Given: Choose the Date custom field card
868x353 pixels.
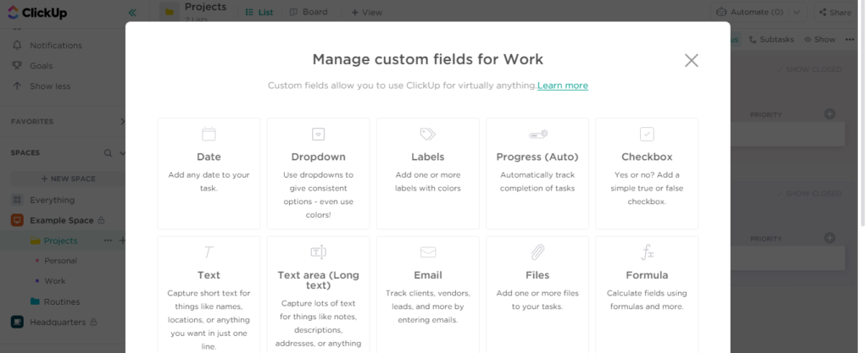Looking at the screenshot, I should pos(209,174).
